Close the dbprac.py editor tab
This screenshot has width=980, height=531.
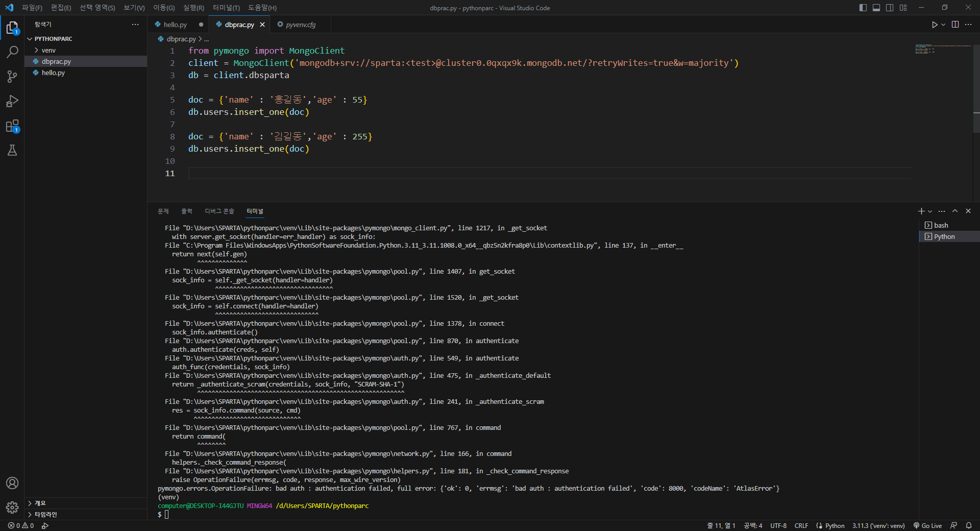tap(262, 25)
